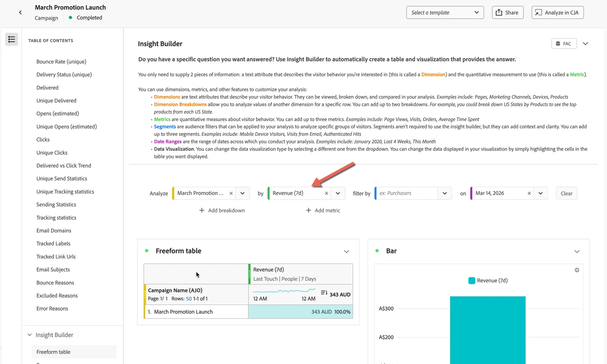Change the rows per page value 50
This screenshot has height=364, width=607.
[189, 299]
